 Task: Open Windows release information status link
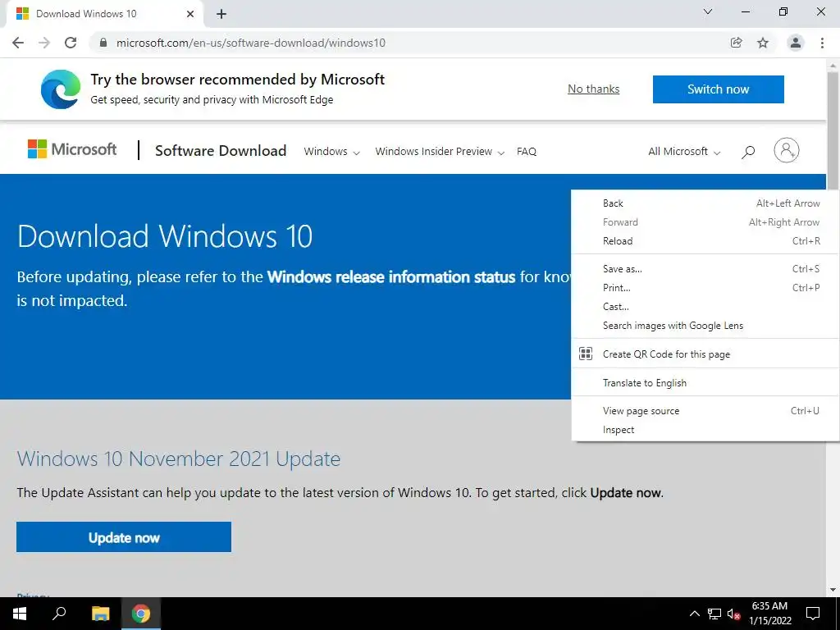point(391,277)
